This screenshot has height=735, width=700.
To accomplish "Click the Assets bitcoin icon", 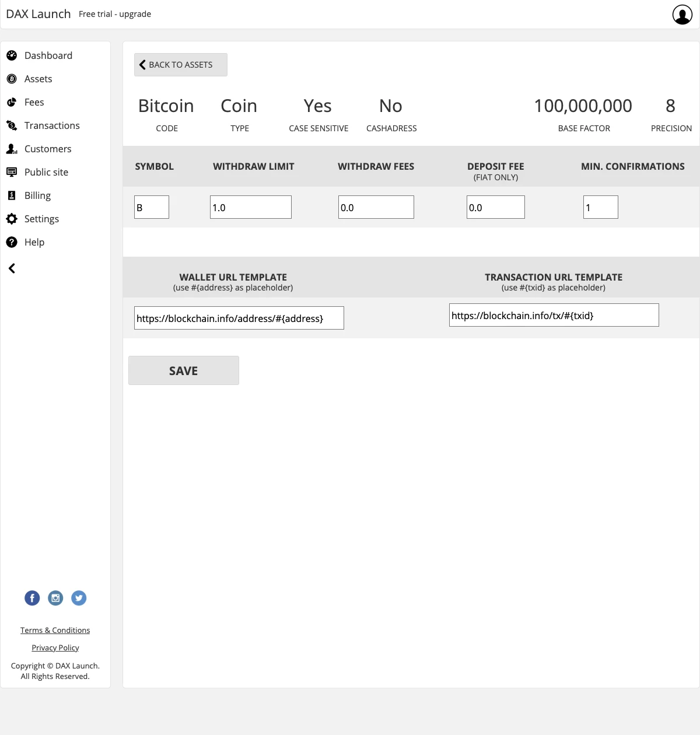I will click(12, 79).
